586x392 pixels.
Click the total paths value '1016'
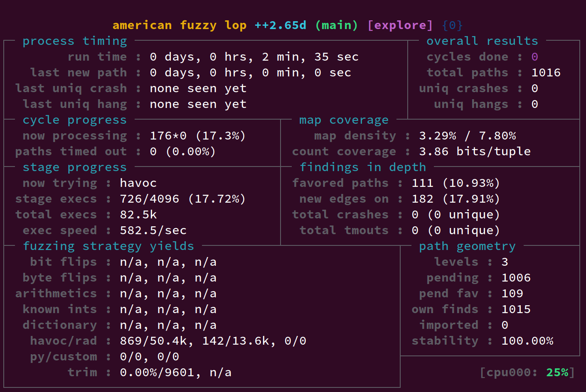point(546,73)
